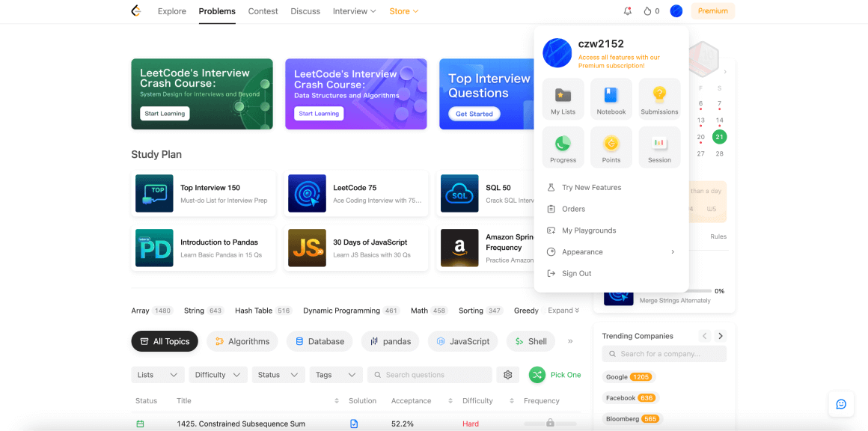868x431 pixels.
Task: Click Pick One shuffle icon
Action: pyautogui.click(x=537, y=375)
